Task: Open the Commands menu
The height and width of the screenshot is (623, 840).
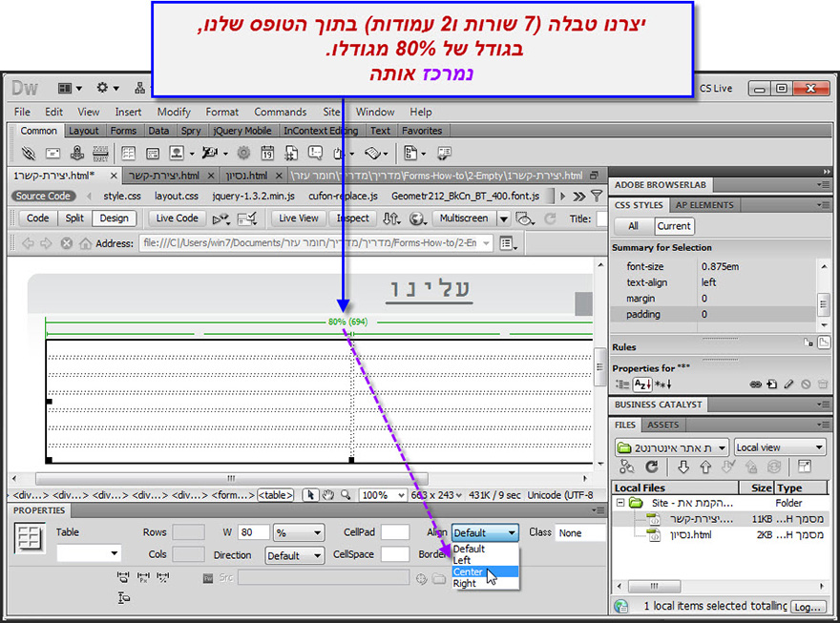Action: pyautogui.click(x=281, y=113)
